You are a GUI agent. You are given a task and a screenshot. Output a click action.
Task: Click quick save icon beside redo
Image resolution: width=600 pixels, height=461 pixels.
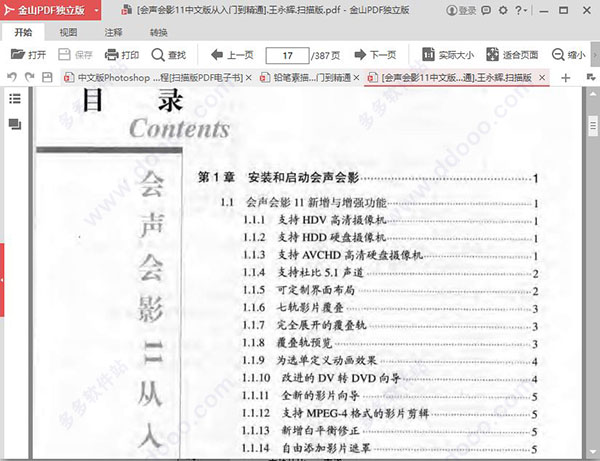point(47,78)
